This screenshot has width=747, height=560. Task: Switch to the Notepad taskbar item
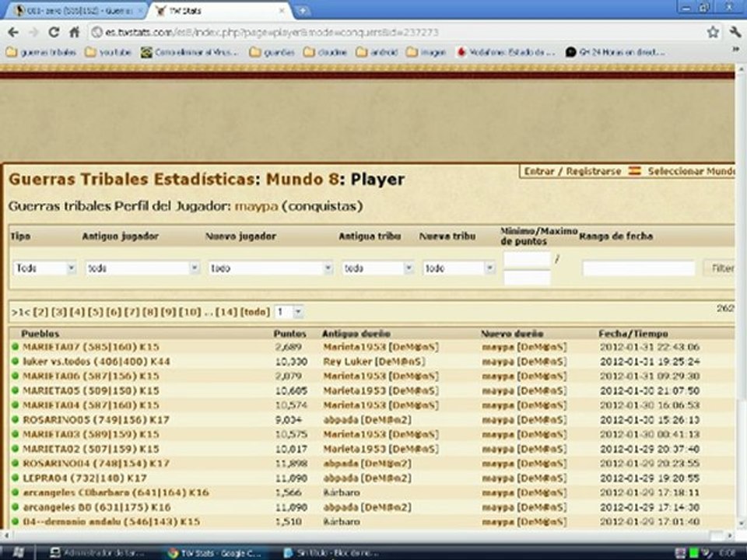(x=331, y=553)
